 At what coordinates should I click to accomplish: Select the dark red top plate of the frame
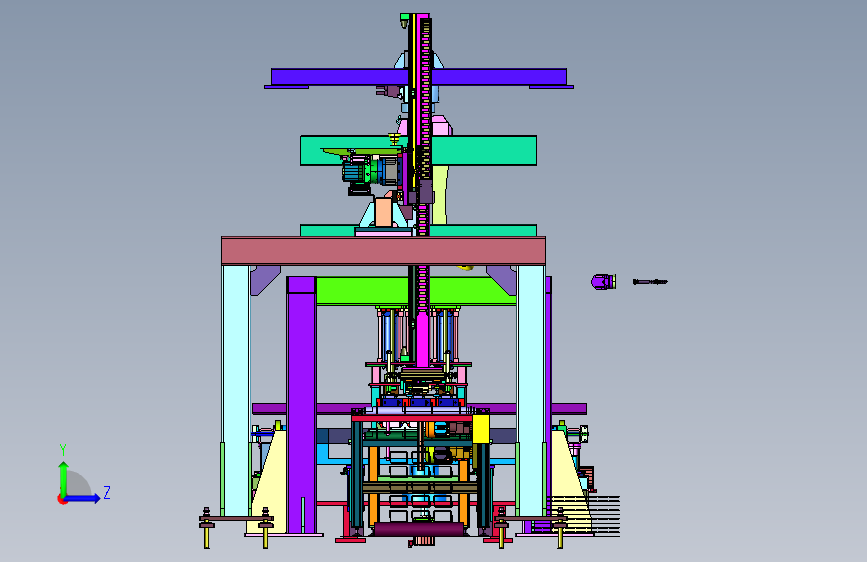pos(383,251)
